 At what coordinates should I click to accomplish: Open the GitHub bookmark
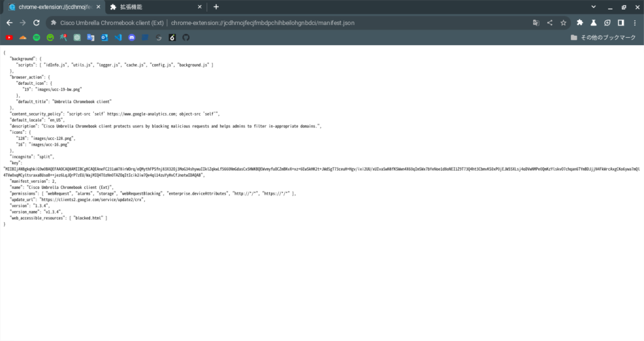click(186, 38)
